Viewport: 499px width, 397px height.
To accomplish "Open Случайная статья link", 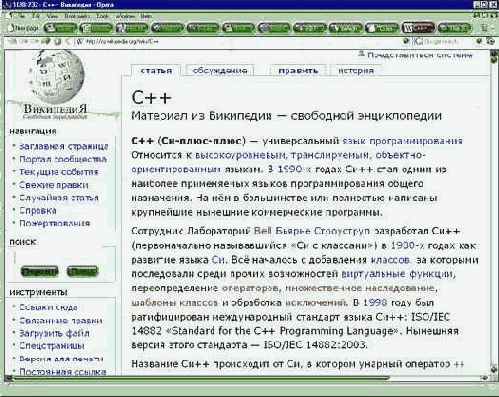I will pos(59,198).
